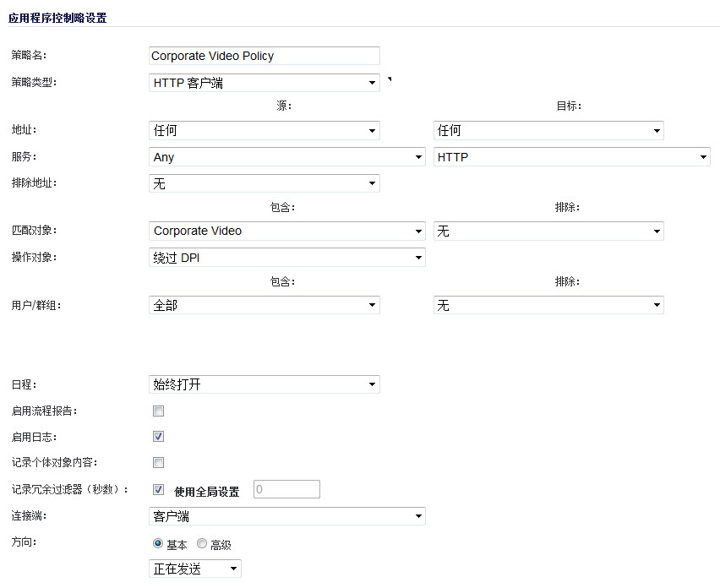Viewport: 720px width, 588px height.
Task: Click the 记录冗余过滤器 label
Action: 70,489
